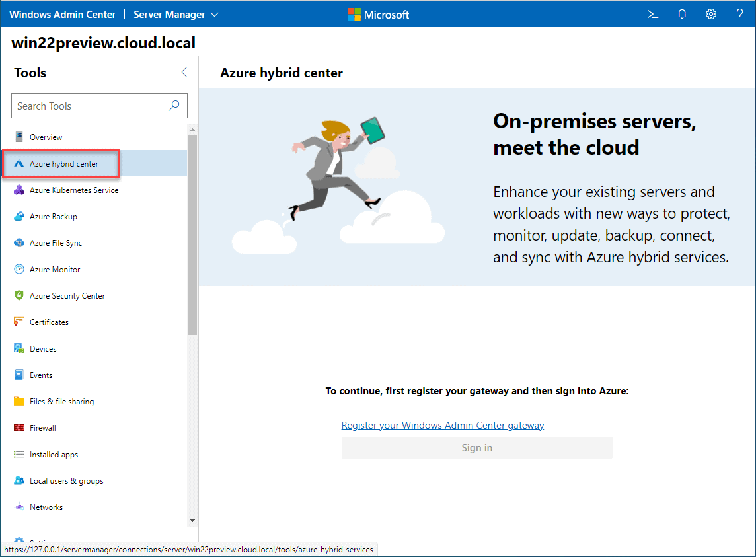Click the Azure Security Center shield icon
The width and height of the screenshot is (756, 557).
(19, 295)
